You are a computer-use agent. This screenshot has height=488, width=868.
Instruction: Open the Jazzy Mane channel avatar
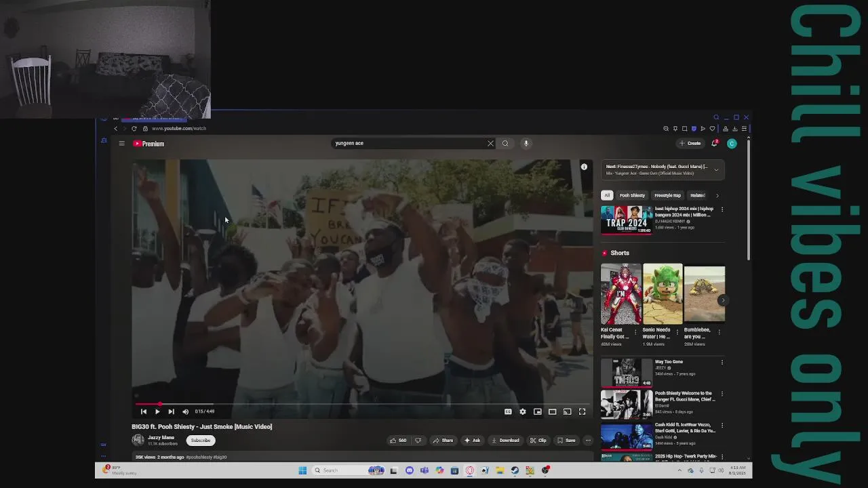click(138, 440)
